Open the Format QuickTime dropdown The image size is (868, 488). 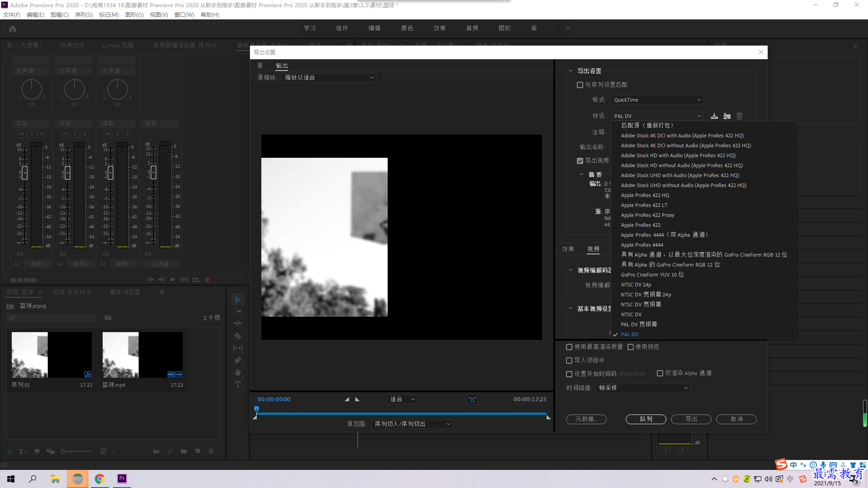tap(657, 100)
